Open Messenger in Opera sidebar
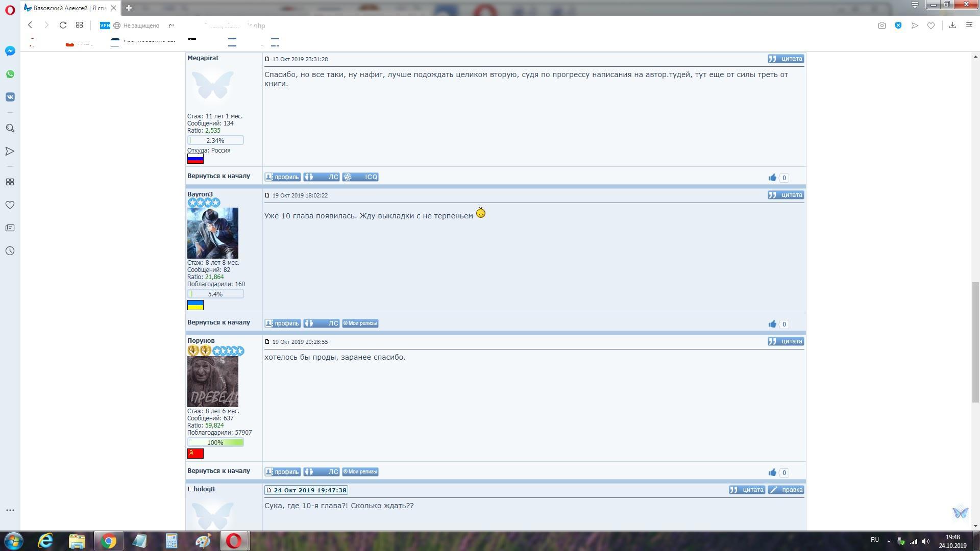 coord(10,51)
